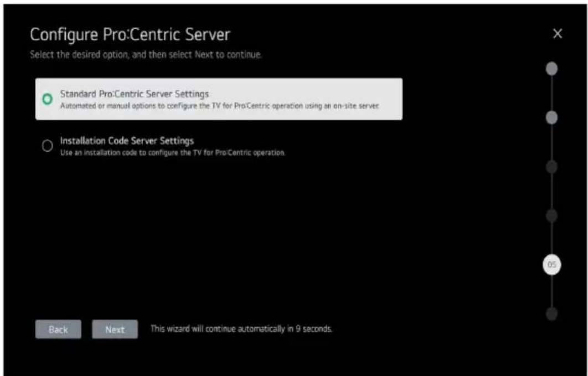Select Standard Pro:Centric Server Settings radio button
The width and height of the screenshot is (588, 376).
coord(47,99)
